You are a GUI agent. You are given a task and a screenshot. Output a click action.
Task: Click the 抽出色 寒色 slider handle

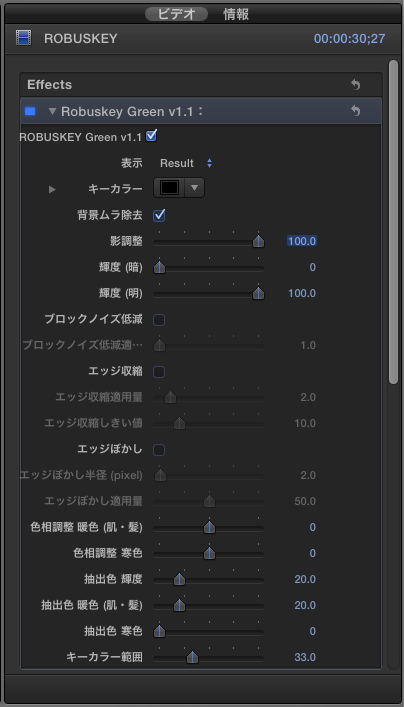coord(160,631)
